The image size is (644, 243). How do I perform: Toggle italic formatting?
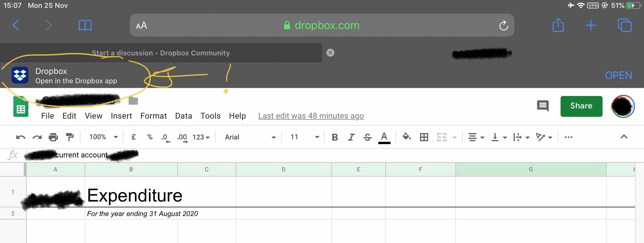351,137
